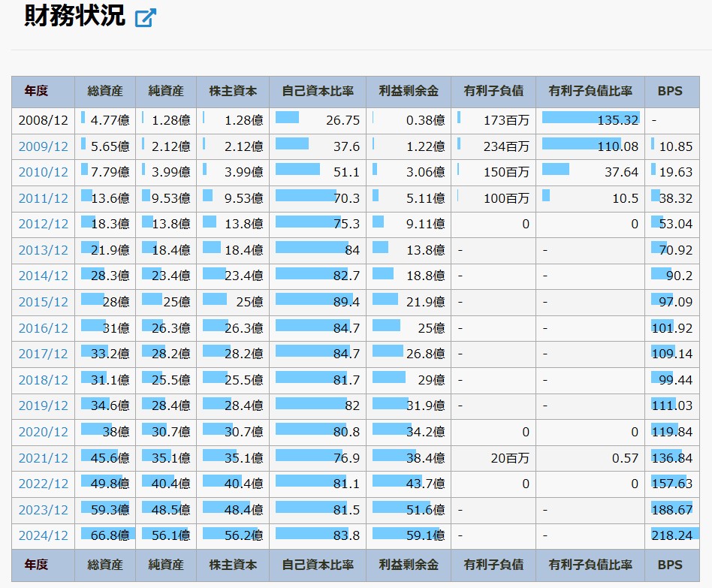Select the 4.77億 total assets cell
This screenshot has width=712, height=588.
coord(105,120)
